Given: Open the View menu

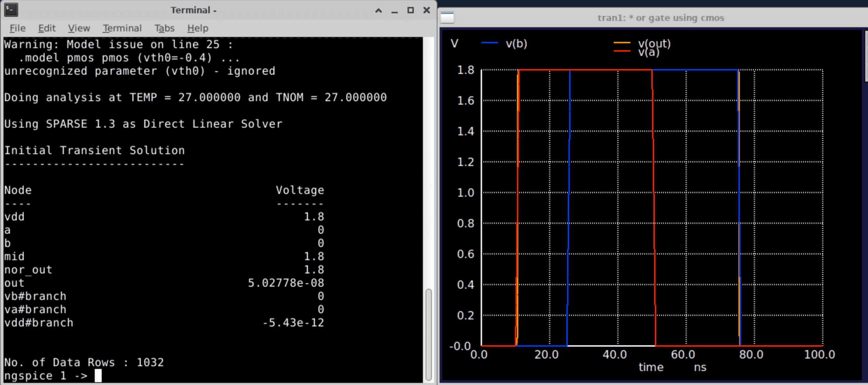Looking at the screenshot, I should pos(78,28).
